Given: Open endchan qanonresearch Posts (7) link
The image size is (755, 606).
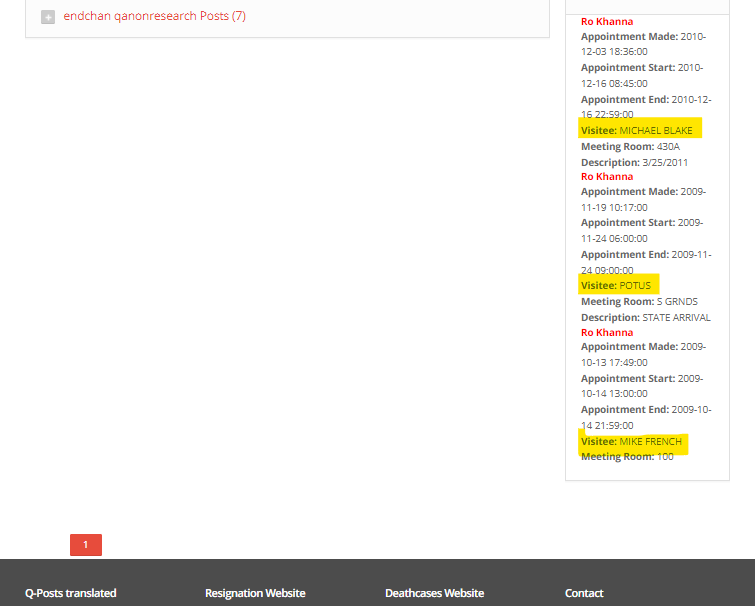Looking at the screenshot, I should point(155,16).
